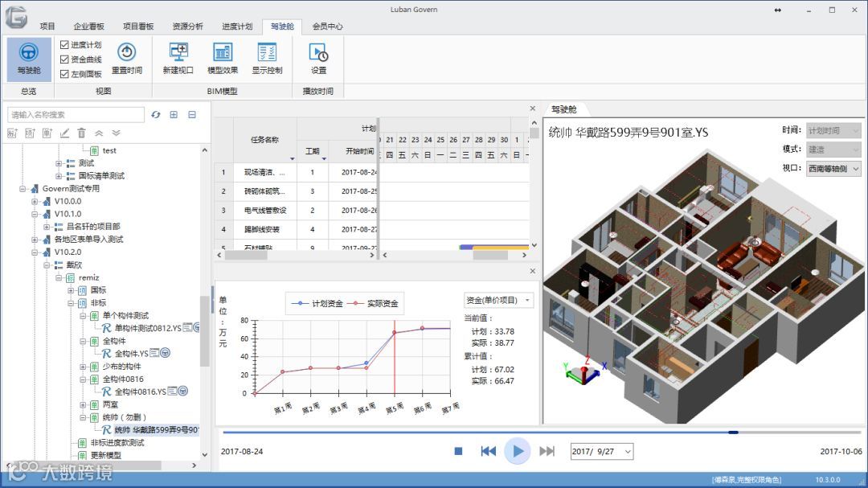Click list icon next to 全构件.YS
The height and width of the screenshot is (488, 868).
[x=154, y=353]
